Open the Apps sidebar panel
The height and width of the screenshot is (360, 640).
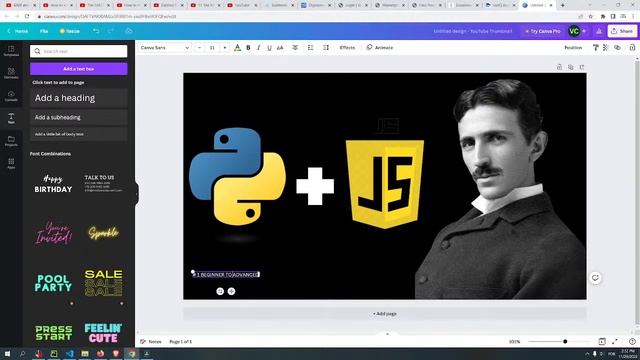point(11,164)
